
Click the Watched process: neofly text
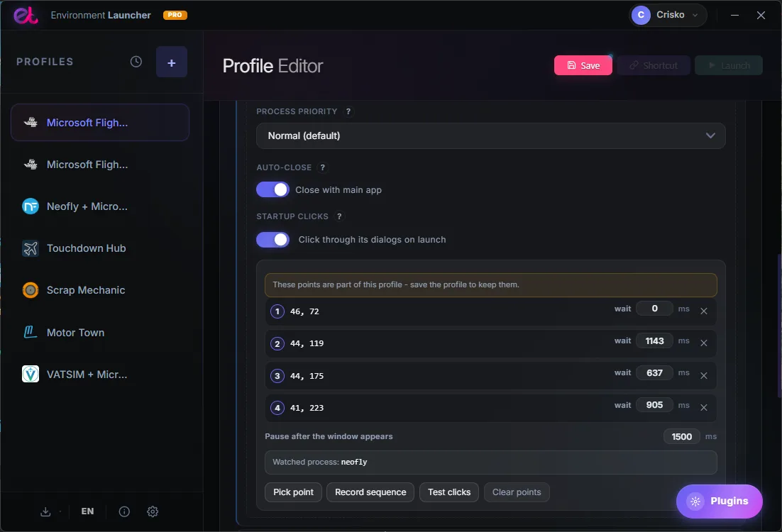319,462
